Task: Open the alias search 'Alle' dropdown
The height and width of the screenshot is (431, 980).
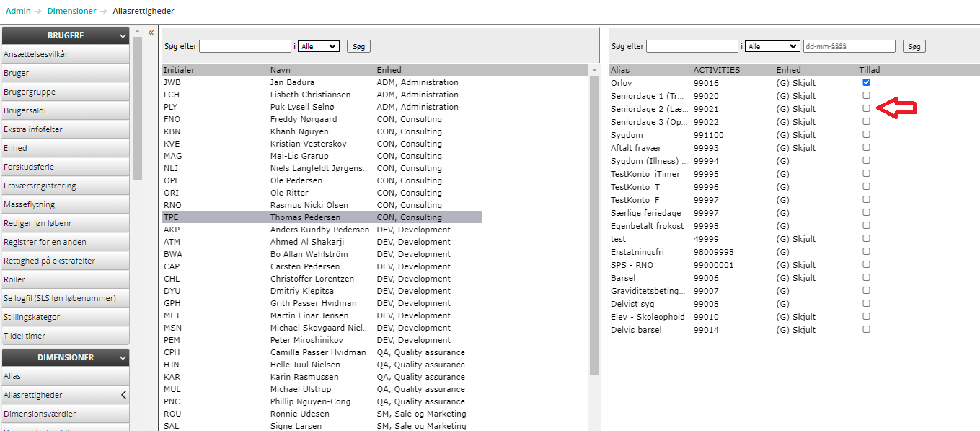Action: coord(771,46)
